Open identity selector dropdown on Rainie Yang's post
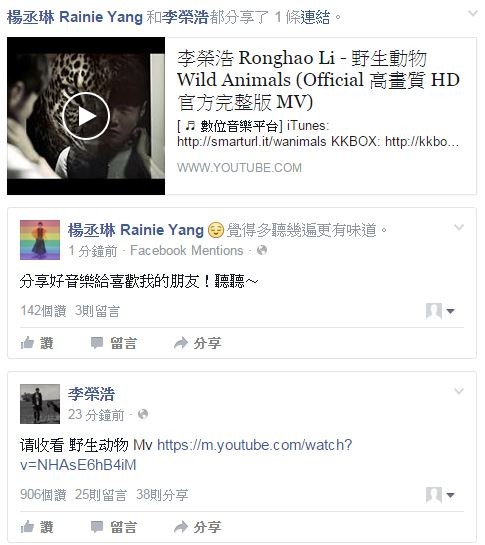The image size is (485, 545). click(440, 311)
